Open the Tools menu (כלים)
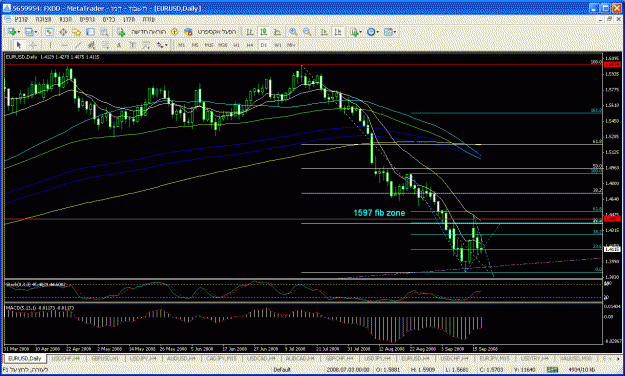The height and width of the screenshot is (376, 625). pyautogui.click(x=108, y=19)
